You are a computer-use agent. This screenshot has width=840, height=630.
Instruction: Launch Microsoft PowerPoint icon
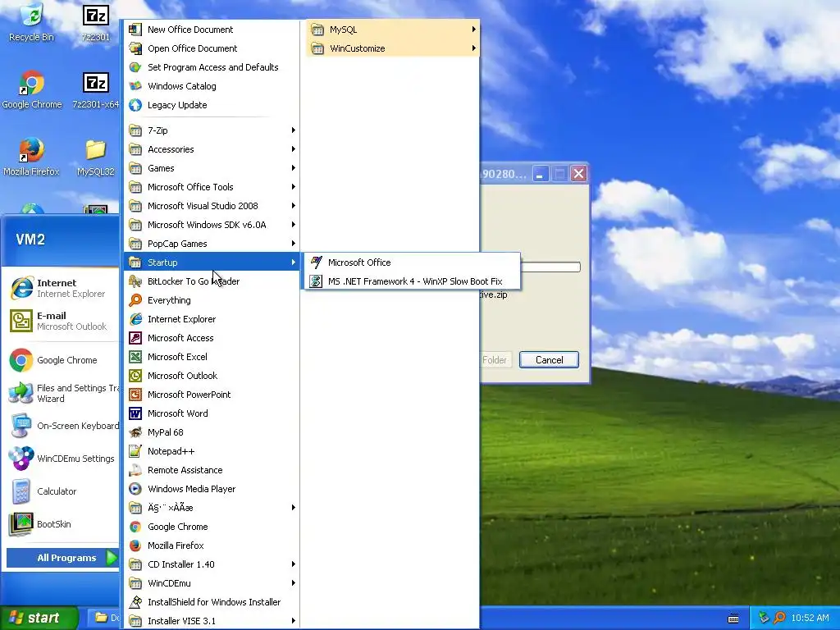pos(135,395)
